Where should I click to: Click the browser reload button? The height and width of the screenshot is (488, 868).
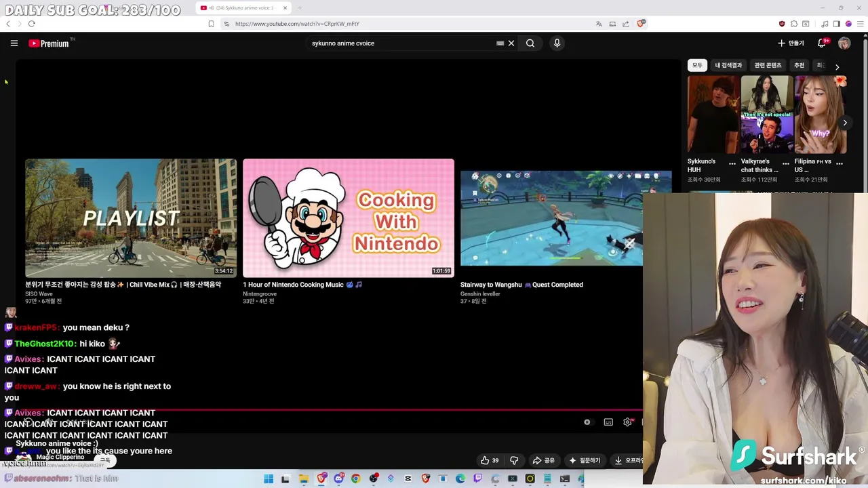coord(31,24)
